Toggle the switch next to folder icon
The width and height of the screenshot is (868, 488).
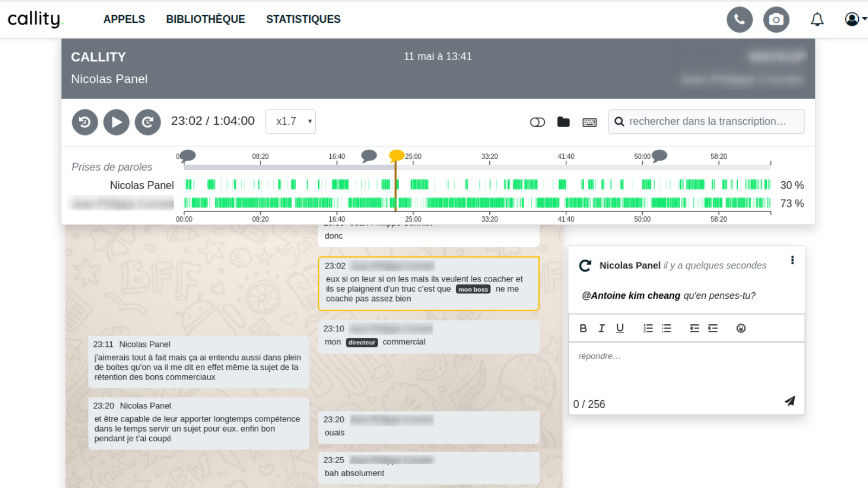point(537,122)
